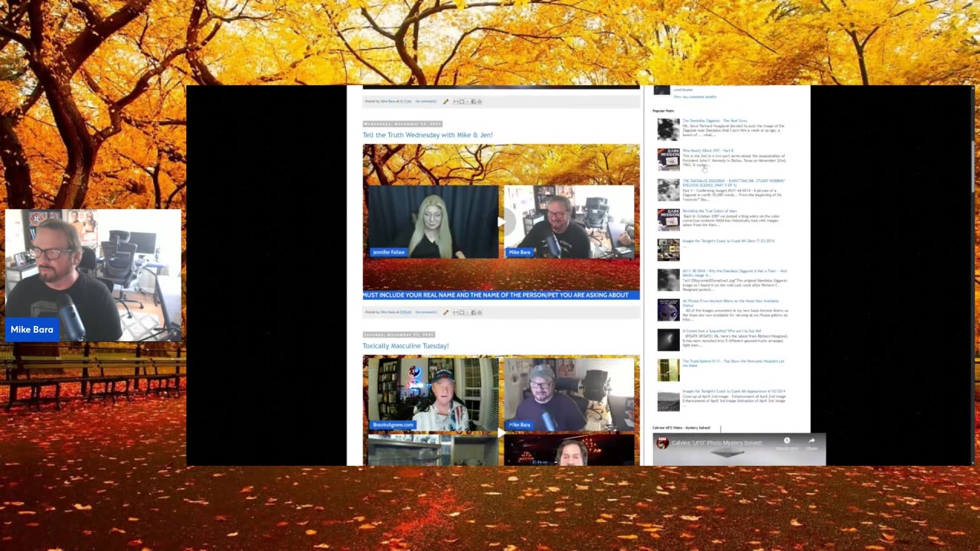
Task: Click the Tuesday, November 11 date header
Action: click(399, 334)
